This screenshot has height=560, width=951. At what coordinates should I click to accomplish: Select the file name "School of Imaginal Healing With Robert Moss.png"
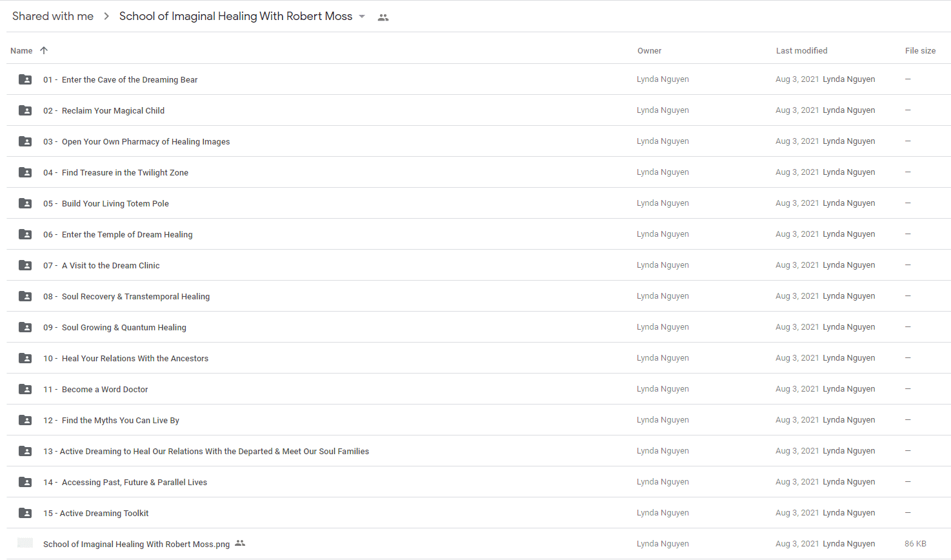(x=137, y=544)
